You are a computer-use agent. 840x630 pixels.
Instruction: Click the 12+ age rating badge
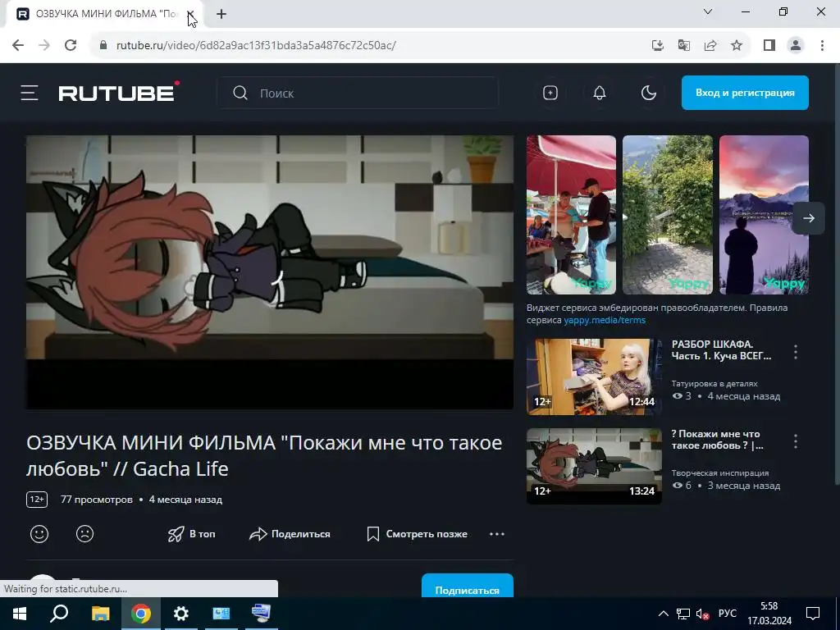coord(37,500)
